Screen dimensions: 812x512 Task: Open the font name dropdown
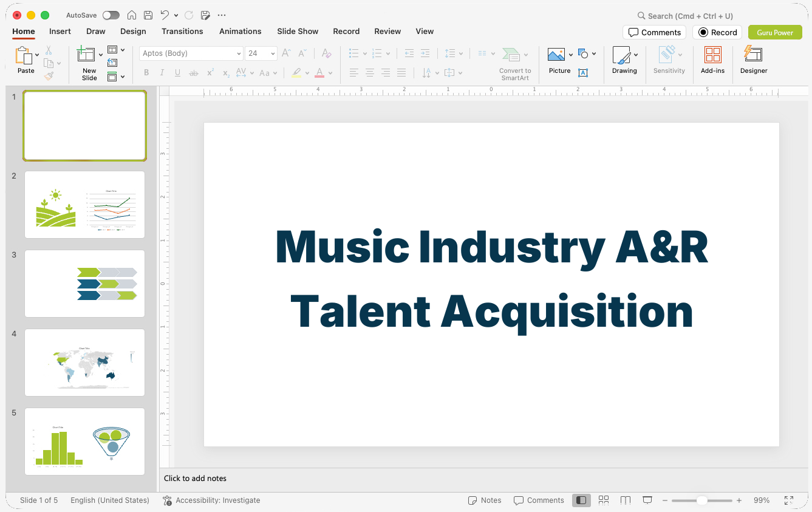coord(239,53)
